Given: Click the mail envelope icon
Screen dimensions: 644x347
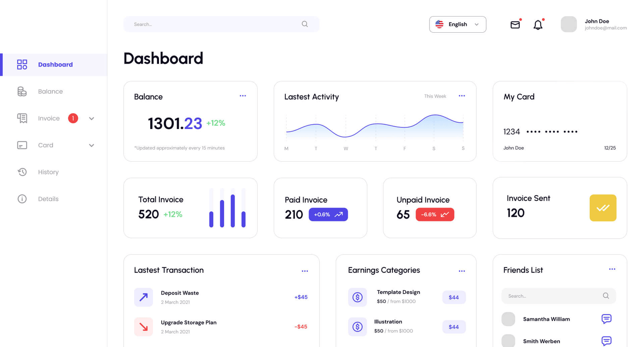Looking at the screenshot, I should [x=515, y=25].
